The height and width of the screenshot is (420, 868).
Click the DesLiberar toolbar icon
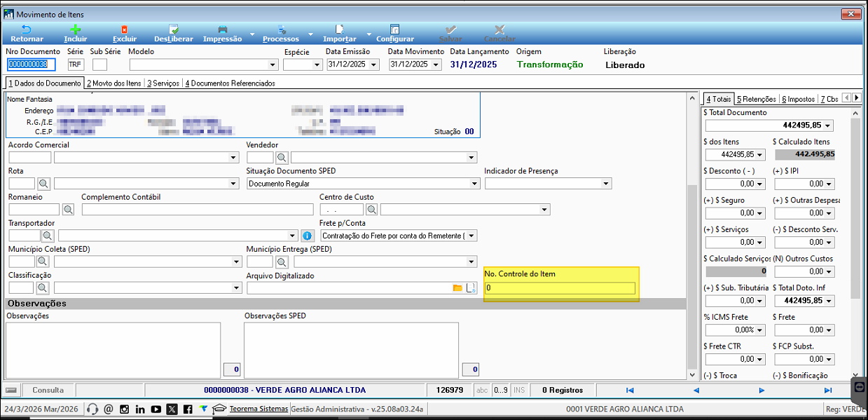(x=172, y=29)
